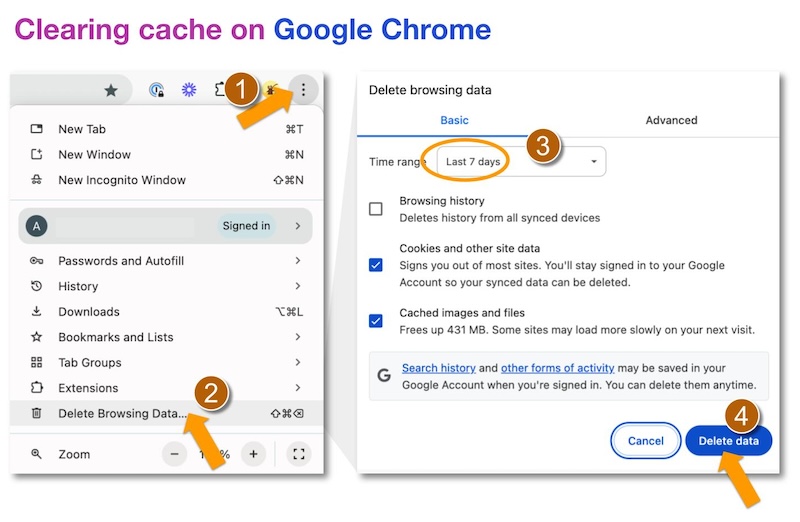Screen dimensions: 800x522
Task: Click the History clock icon
Action: pos(37,286)
